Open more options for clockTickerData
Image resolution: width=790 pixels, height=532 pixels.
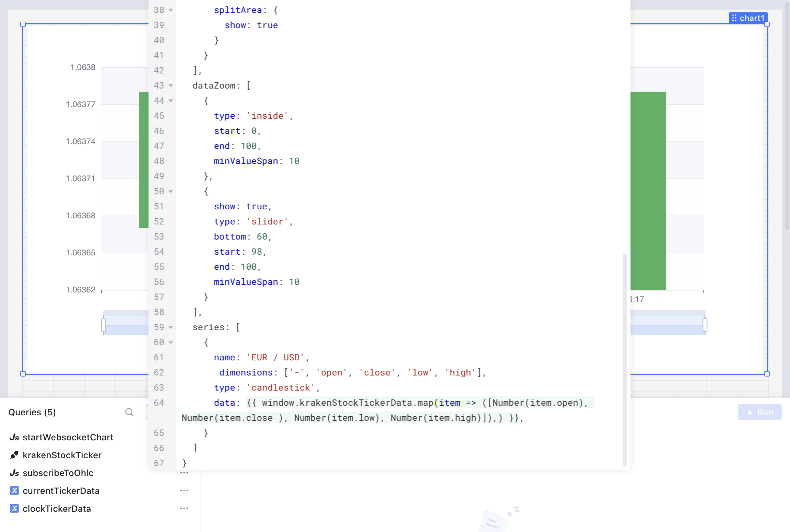[x=184, y=509]
